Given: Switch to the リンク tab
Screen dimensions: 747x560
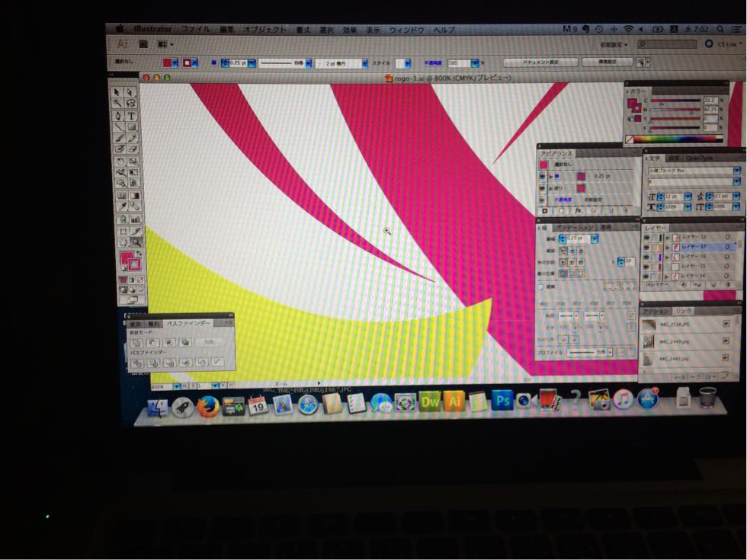Looking at the screenshot, I should (x=683, y=311).
